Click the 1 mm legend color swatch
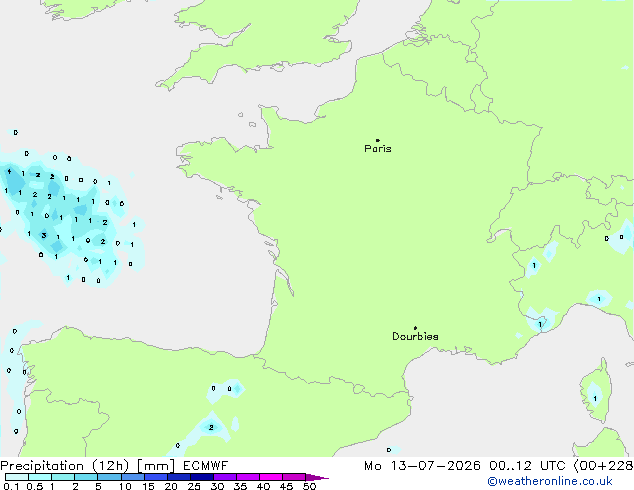This screenshot has height=490, width=634. coord(63,477)
